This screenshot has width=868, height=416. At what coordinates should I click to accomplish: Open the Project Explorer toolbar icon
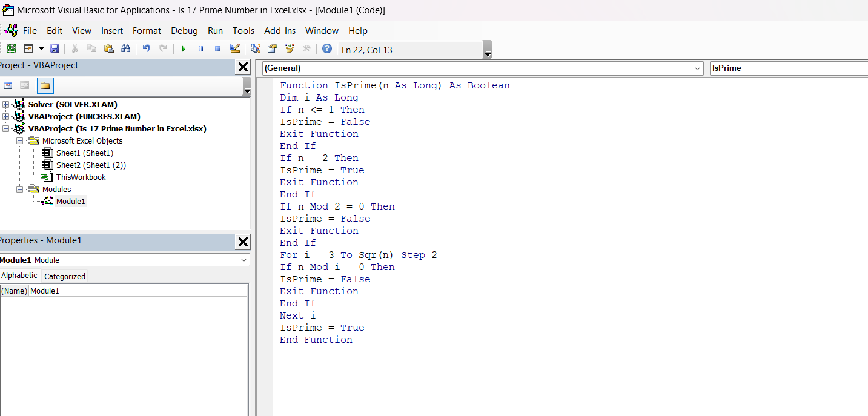click(x=256, y=49)
